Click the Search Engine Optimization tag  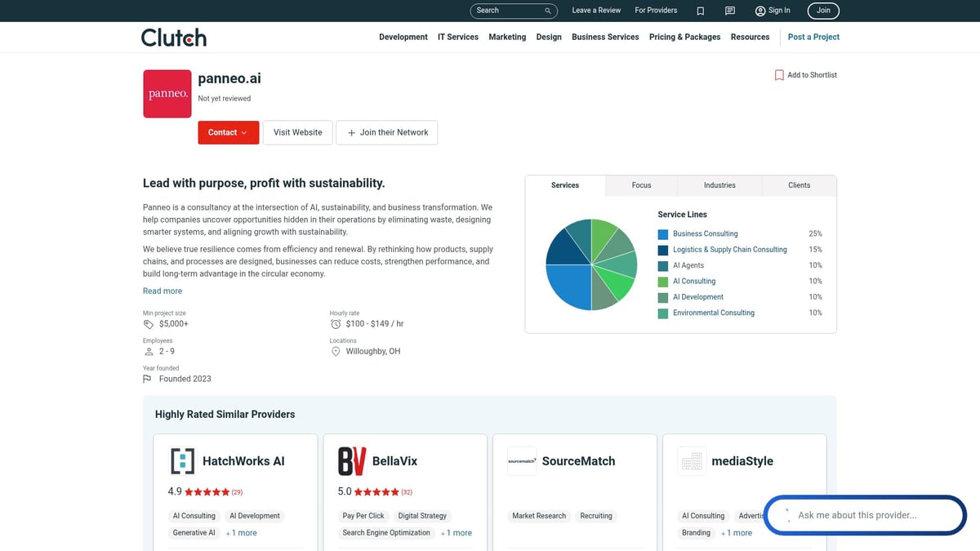coord(386,533)
